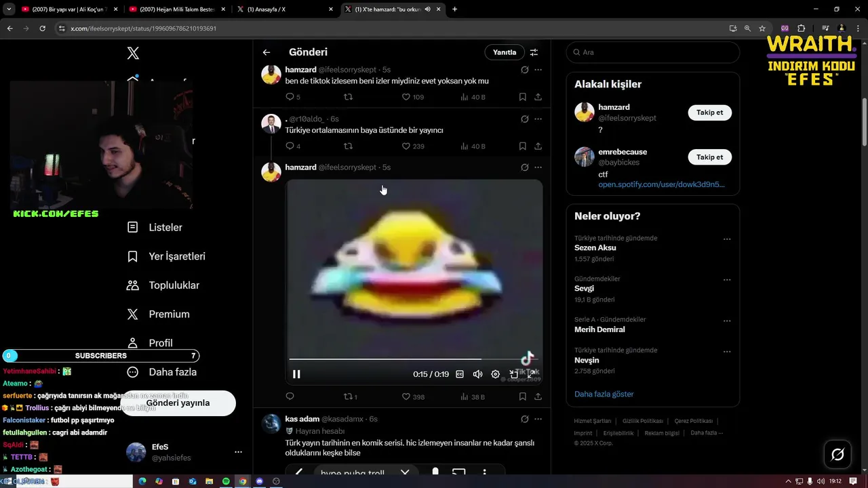This screenshot has height=488, width=868.
Task: Seek on the video progress bar
Action: 413,359
